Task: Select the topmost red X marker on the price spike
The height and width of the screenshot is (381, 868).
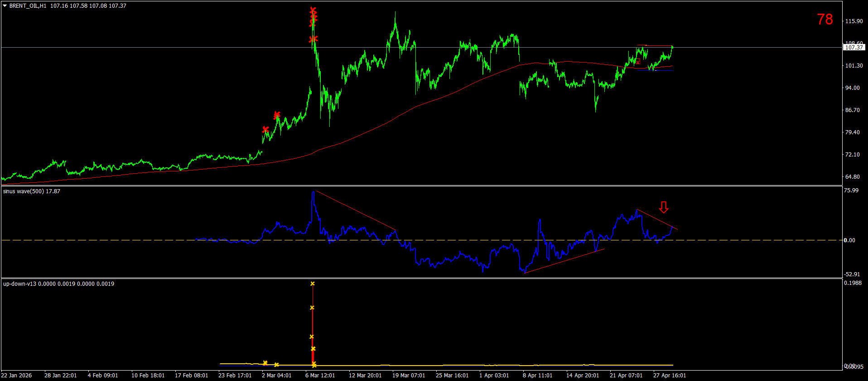Action: pos(313,10)
